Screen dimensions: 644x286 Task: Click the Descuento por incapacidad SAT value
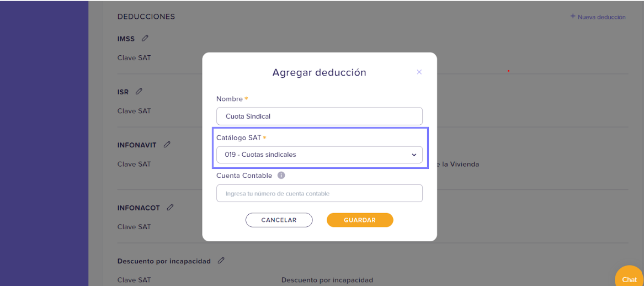(x=327, y=280)
